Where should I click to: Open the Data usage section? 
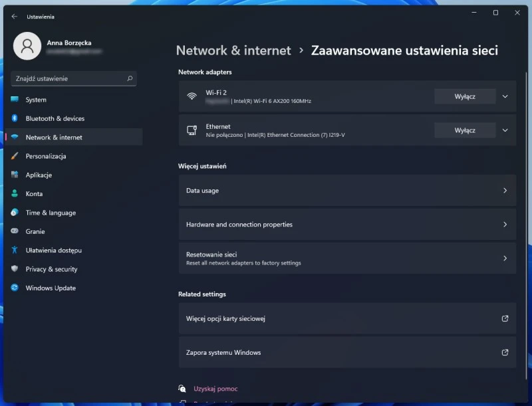(346, 191)
